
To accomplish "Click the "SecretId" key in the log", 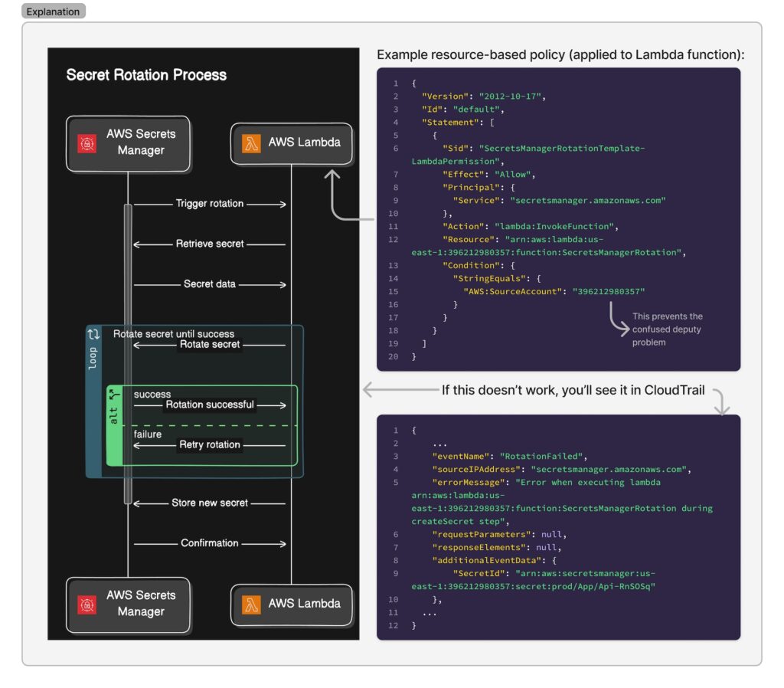I will coord(479,574).
